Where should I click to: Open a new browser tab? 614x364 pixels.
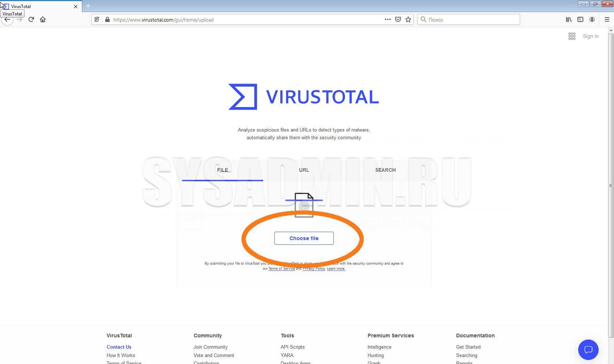(88, 6)
